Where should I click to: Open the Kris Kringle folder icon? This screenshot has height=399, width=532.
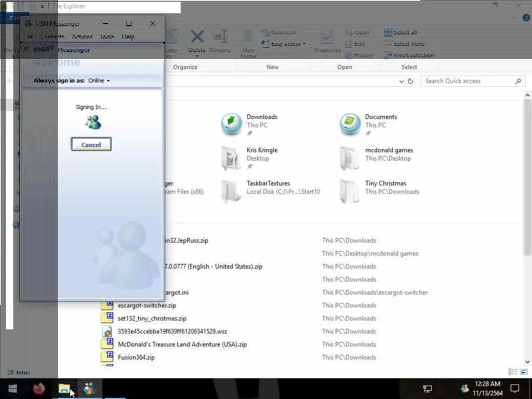[x=231, y=158]
